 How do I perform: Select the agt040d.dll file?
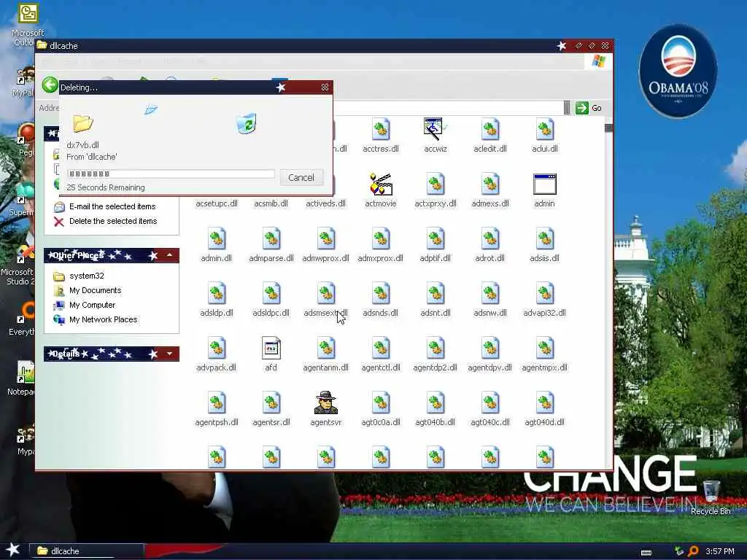tap(544, 409)
